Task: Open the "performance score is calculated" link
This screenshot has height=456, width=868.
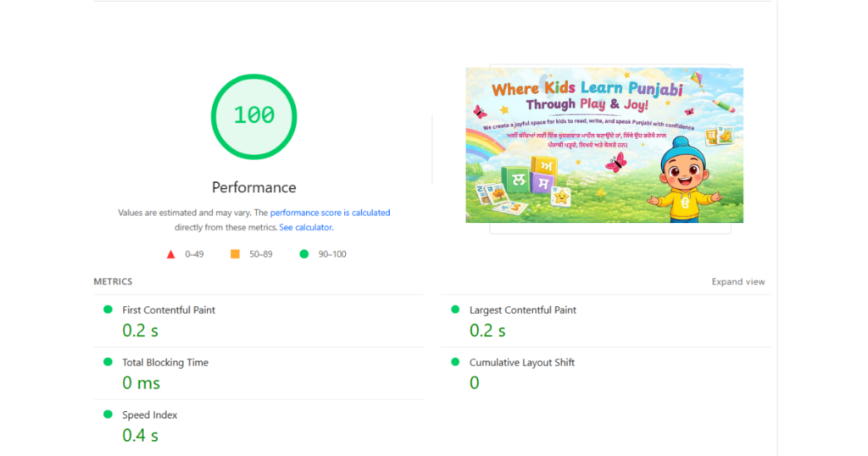Action: [330, 213]
